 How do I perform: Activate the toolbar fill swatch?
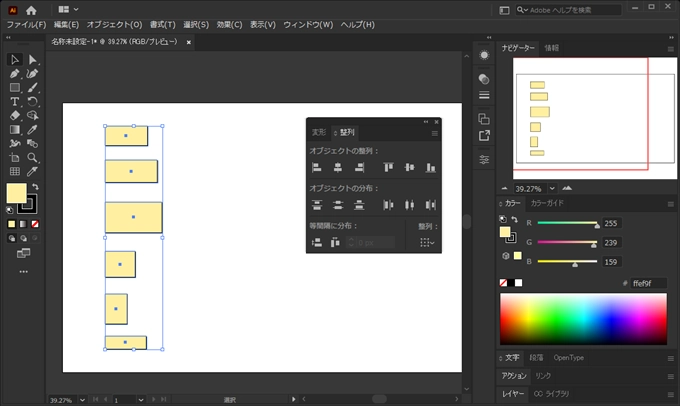tap(16, 193)
